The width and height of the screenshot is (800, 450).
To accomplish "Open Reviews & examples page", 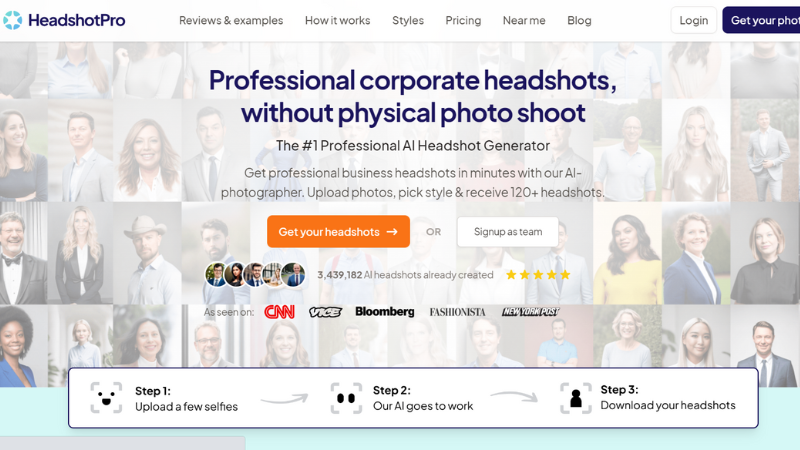I will tap(231, 20).
